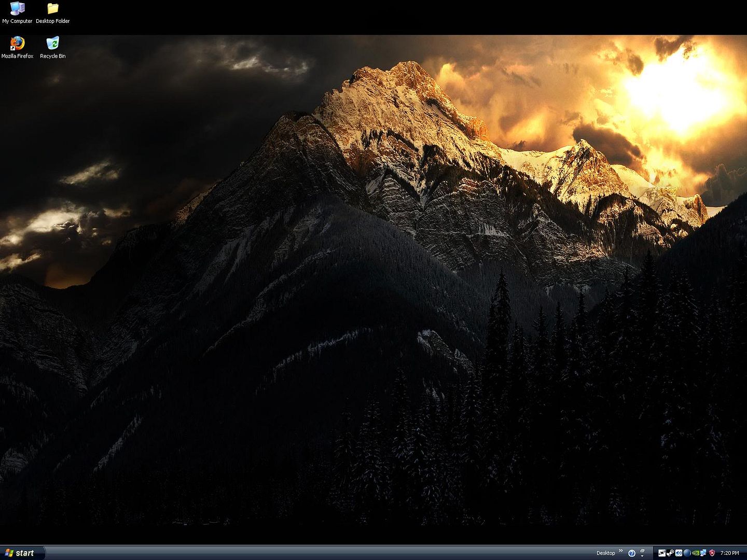The width and height of the screenshot is (747, 560).
Task: Click the red security shield tray icon
Action: coord(712,553)
